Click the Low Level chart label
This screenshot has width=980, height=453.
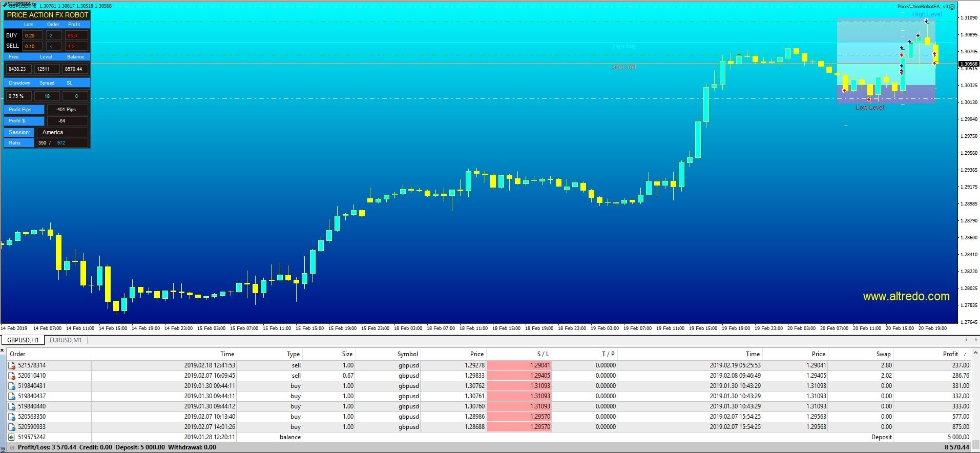pos(870,108)
